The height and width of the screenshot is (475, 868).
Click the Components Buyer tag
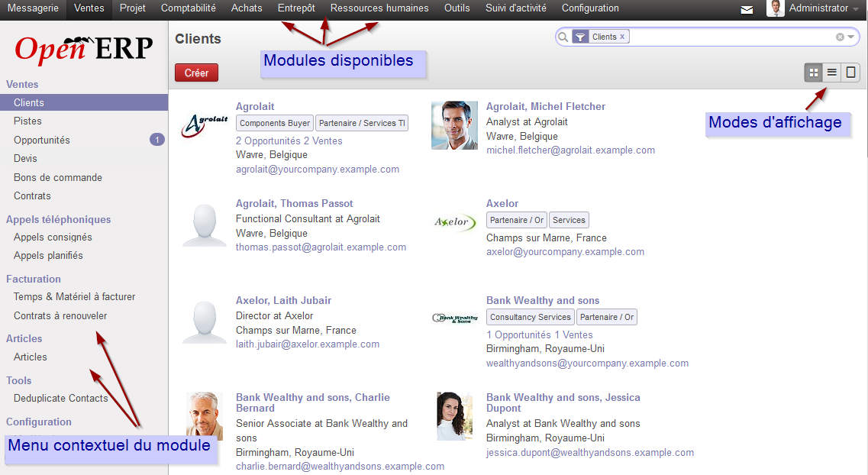(275, 123)
